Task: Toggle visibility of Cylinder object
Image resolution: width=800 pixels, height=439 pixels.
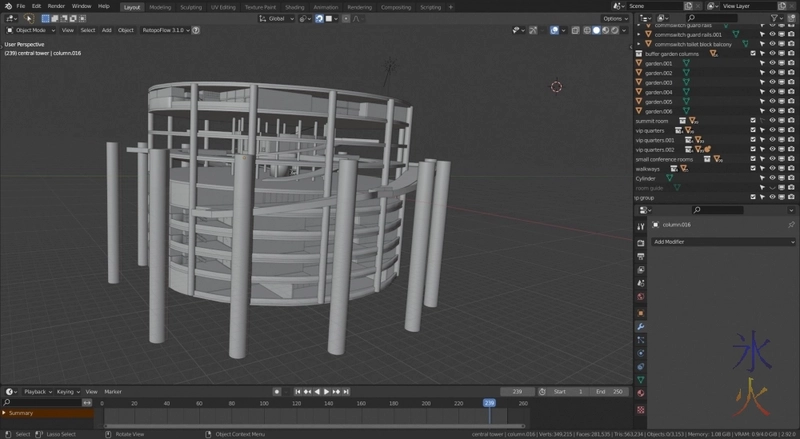Action: pos(772,178)
